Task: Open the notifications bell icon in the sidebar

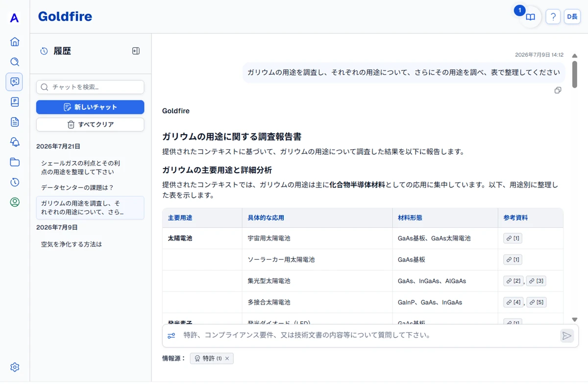Action: [x=15, y=142]
